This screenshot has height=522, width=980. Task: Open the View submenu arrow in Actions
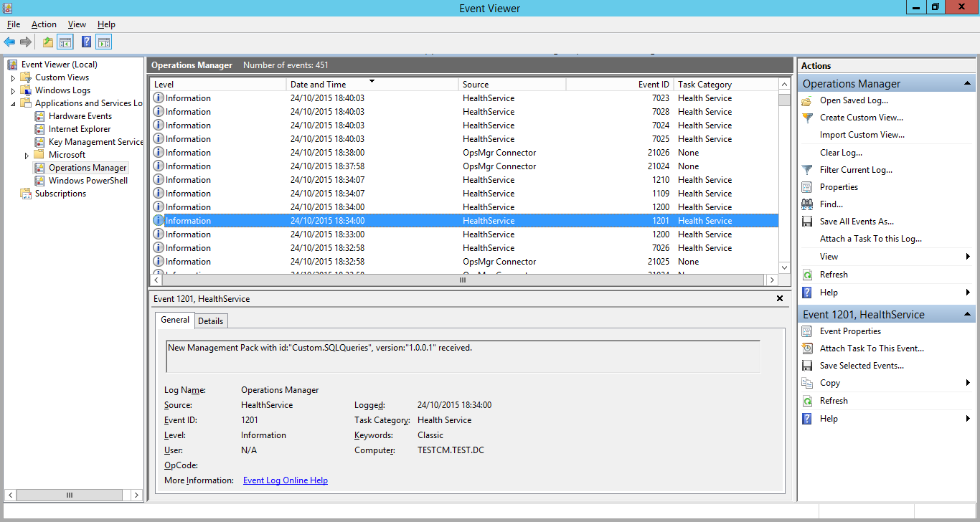(968, 257)
